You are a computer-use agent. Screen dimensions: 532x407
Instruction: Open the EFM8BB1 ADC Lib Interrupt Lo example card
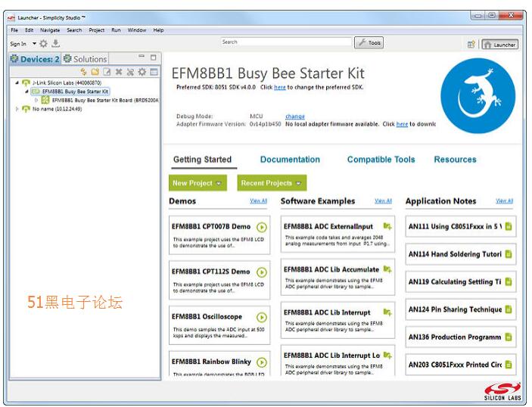338,361
